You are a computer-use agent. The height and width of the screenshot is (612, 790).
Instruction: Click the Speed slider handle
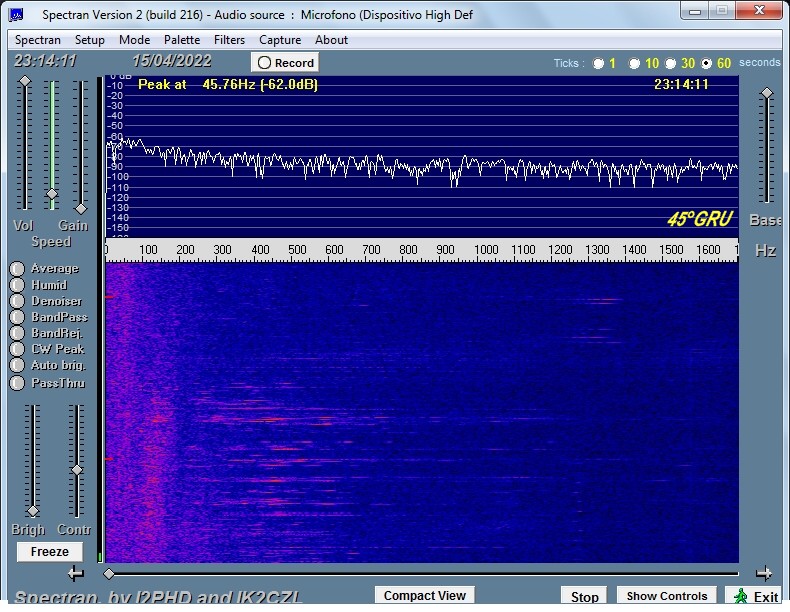coord(52,194)
